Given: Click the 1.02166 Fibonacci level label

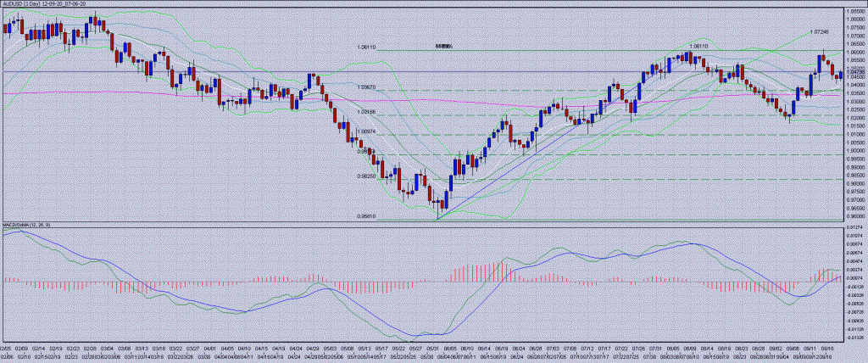Looking at the screenshot, I should [x=367, y=112].
